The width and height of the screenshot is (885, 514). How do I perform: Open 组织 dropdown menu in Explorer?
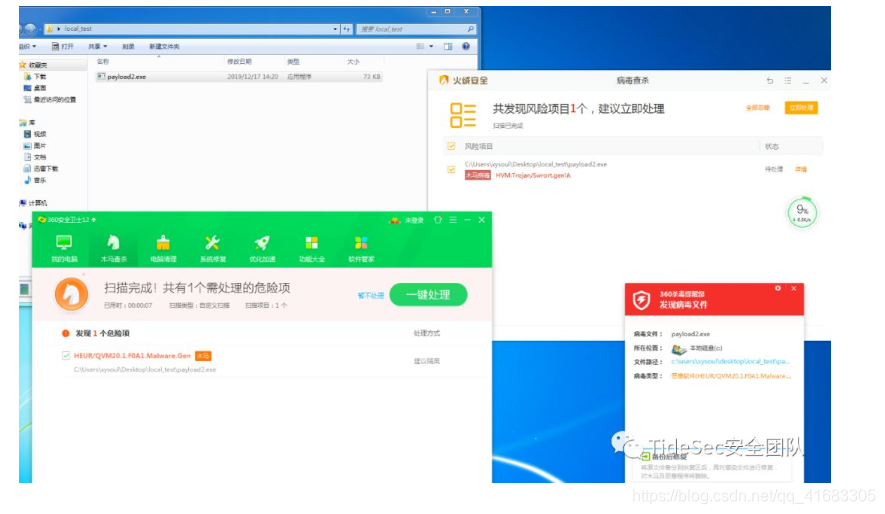[x=27, y=46]
